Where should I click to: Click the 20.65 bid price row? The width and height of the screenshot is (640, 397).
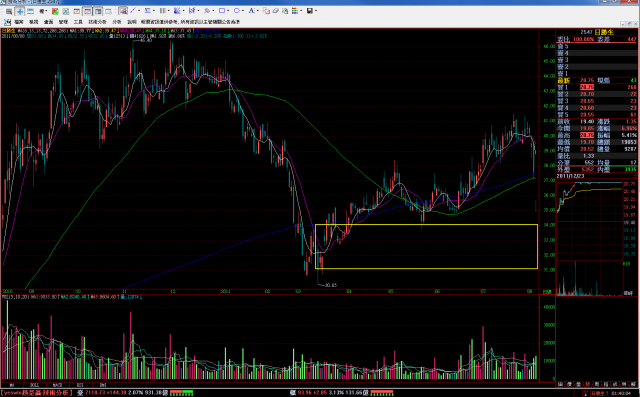coord(597,101)
